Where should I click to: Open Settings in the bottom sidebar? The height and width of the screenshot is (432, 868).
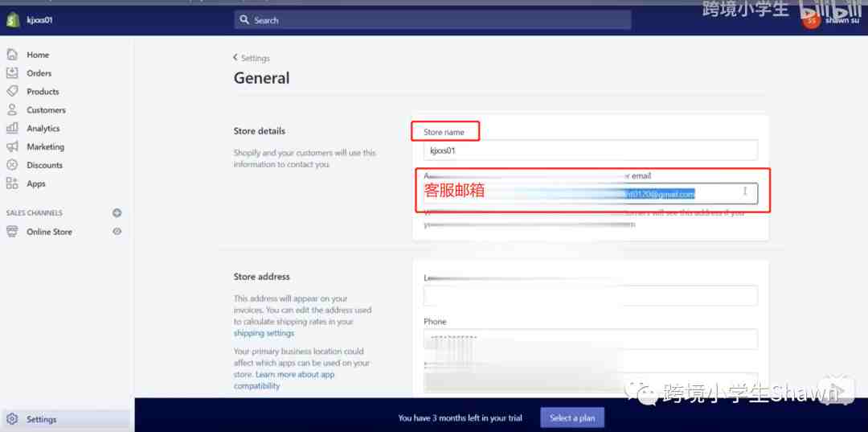coord(41,419)
